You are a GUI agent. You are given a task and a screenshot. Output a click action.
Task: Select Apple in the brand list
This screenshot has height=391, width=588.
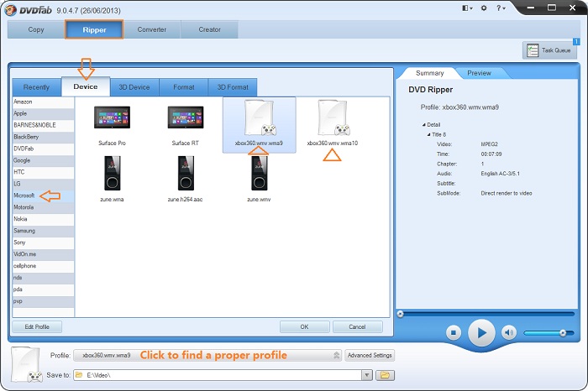click(x=43, y=113)
